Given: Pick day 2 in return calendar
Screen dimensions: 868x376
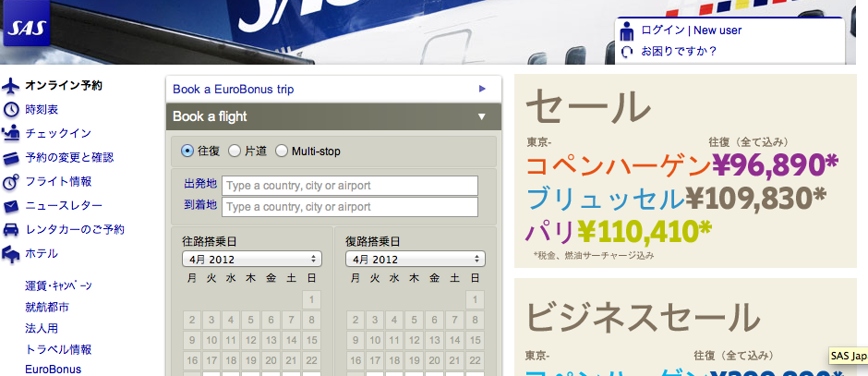Looking at the screenshot, I should [x=355, y=320].
